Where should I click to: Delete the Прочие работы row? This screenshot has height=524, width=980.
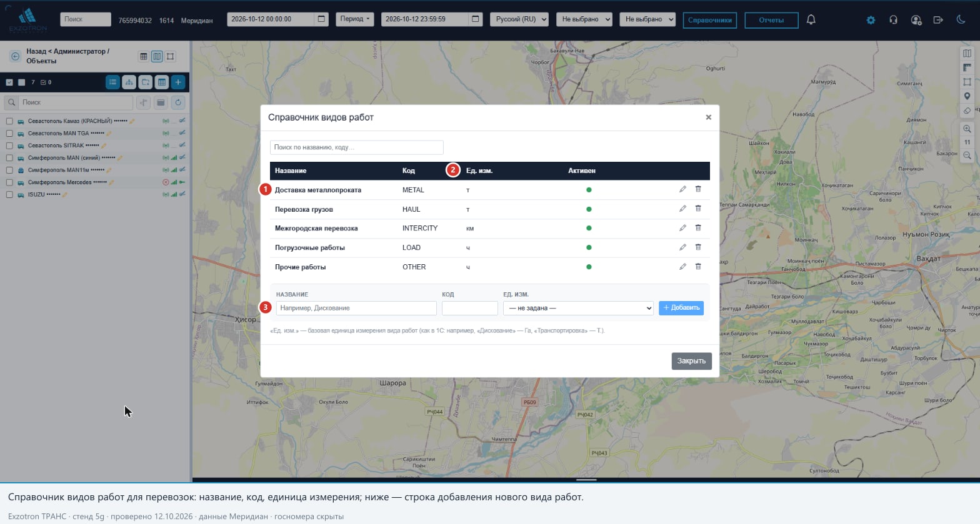point(698,267)
